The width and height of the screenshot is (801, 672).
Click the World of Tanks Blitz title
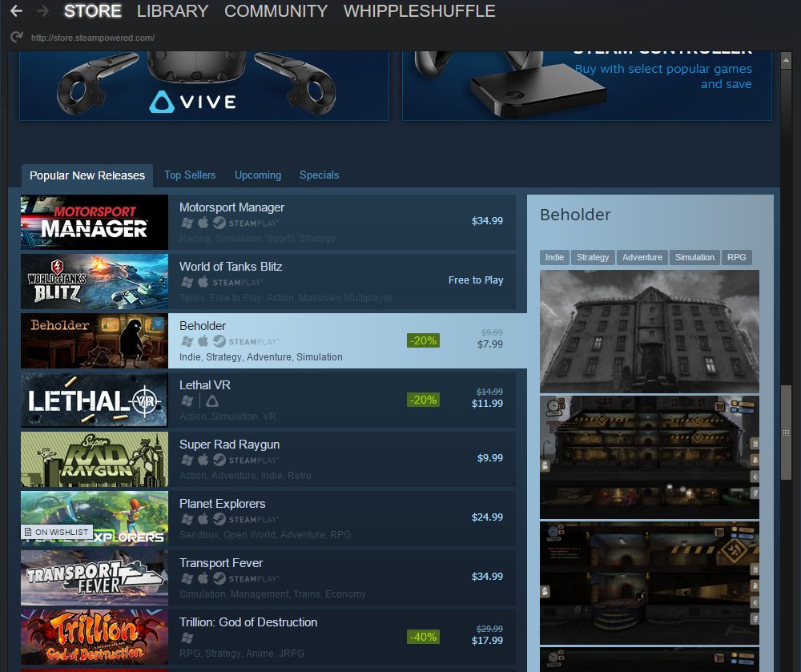(x=231, y=267)
